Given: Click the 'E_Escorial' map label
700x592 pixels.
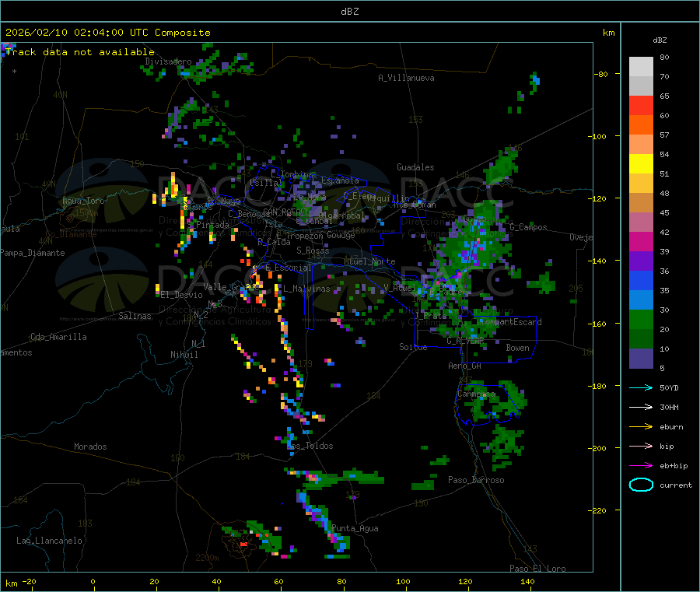Looking at the screenshot, I should (x=289, y=268).
